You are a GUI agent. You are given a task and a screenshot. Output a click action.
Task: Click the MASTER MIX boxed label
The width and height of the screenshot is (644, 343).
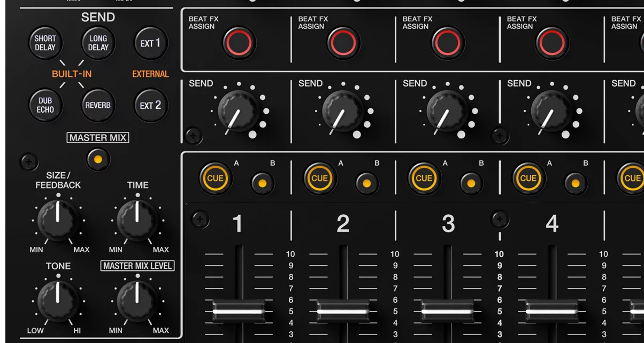pos(98,137)
